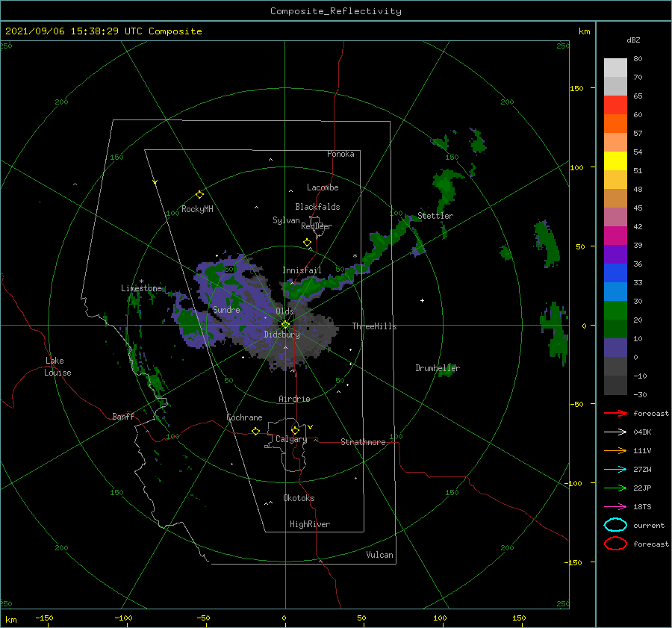Pick the light gray 80 dBZ swatch

tap(615, 68)
